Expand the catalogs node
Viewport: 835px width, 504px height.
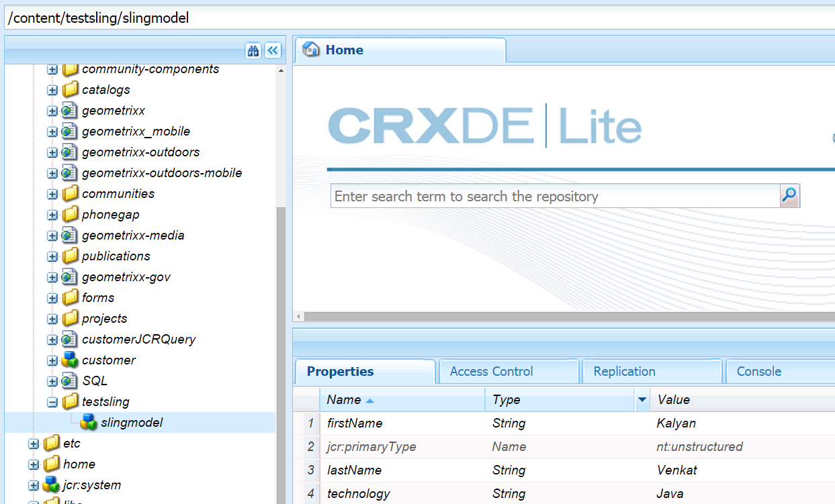point(52,91)
